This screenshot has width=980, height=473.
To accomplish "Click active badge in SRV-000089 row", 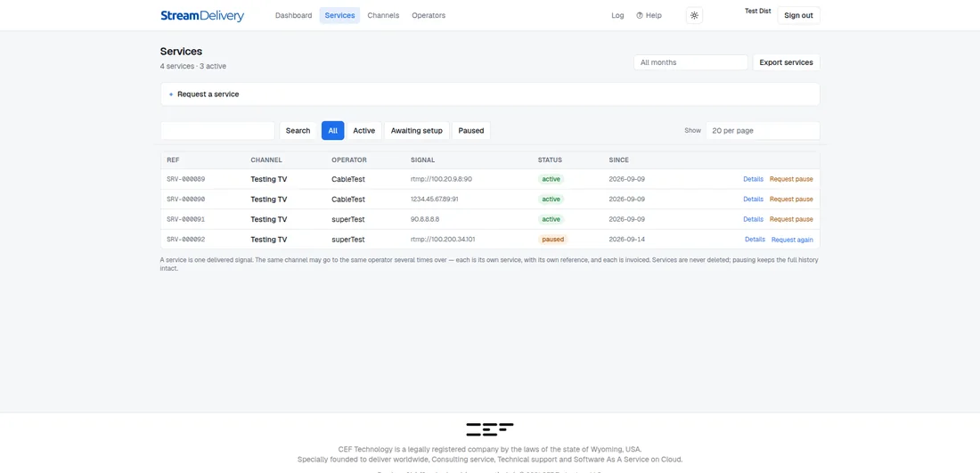I will [551, 179].
